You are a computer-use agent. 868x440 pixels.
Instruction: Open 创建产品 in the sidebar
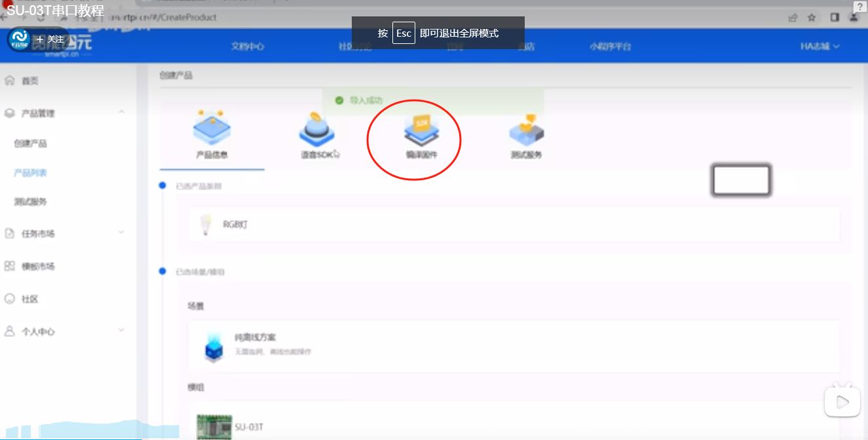pos(30,144)
